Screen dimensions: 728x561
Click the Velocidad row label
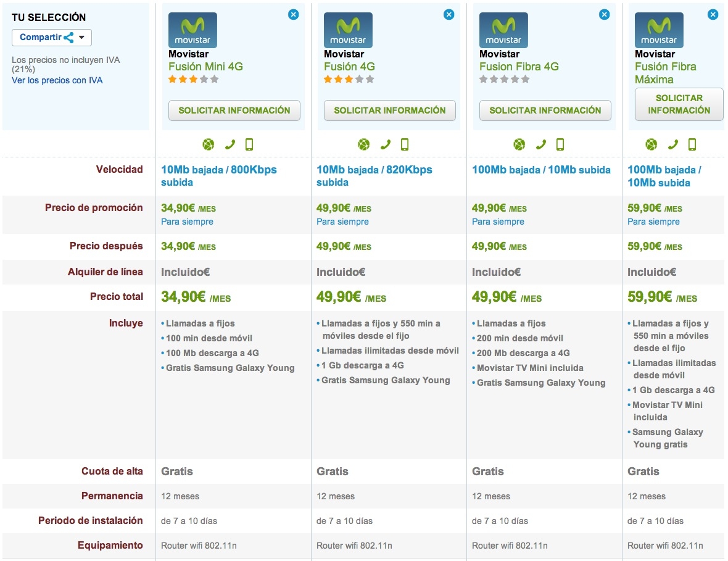click(119, 170)
